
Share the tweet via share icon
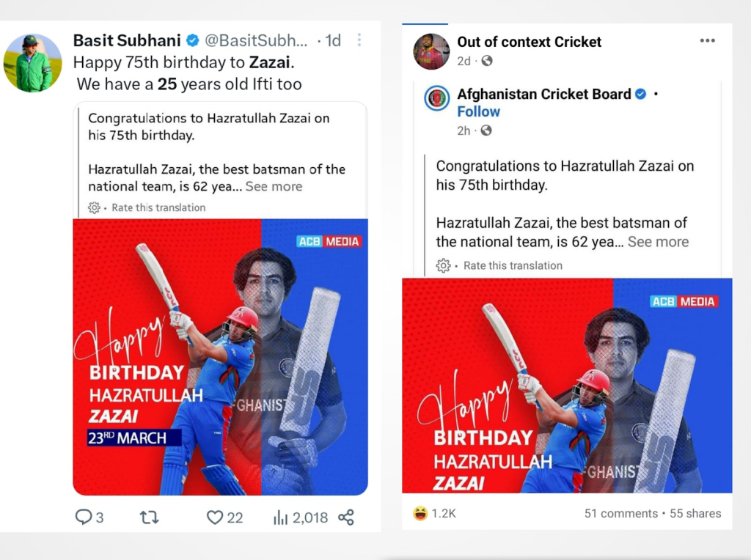click(346, 517)
